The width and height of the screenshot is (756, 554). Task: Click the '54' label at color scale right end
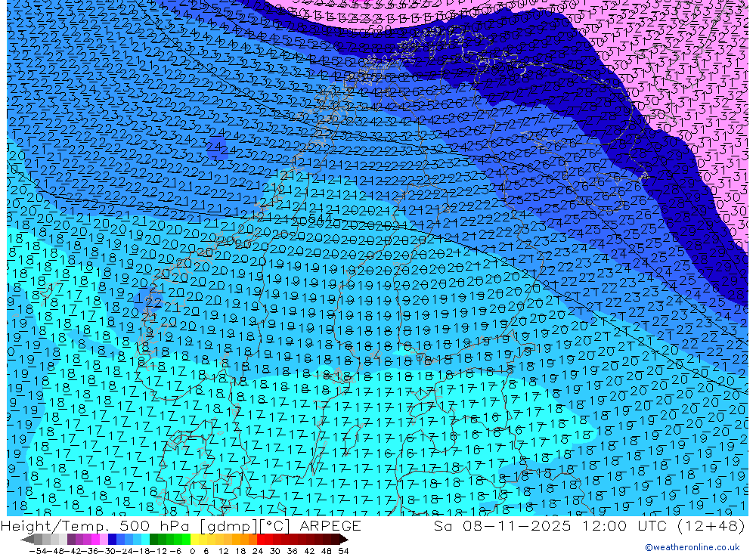(343, 551)
